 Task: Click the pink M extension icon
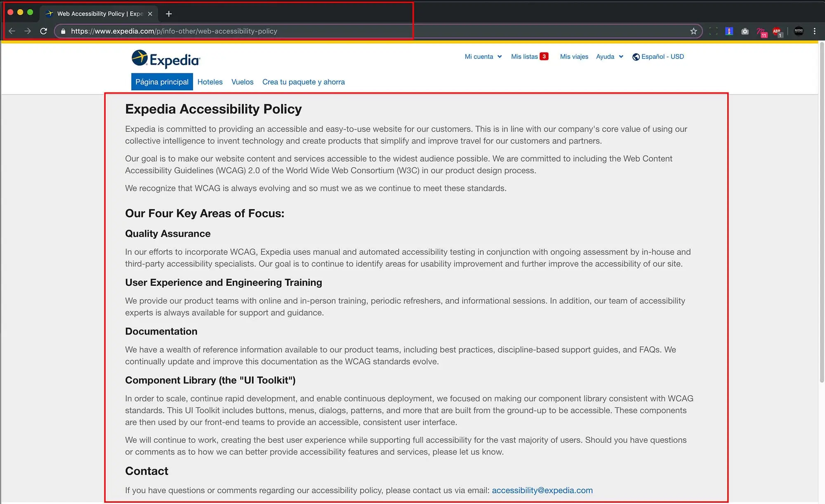[x=761, y=31]
